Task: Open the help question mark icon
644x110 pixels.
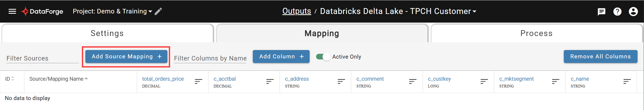Action: click(x=617, y=12)
